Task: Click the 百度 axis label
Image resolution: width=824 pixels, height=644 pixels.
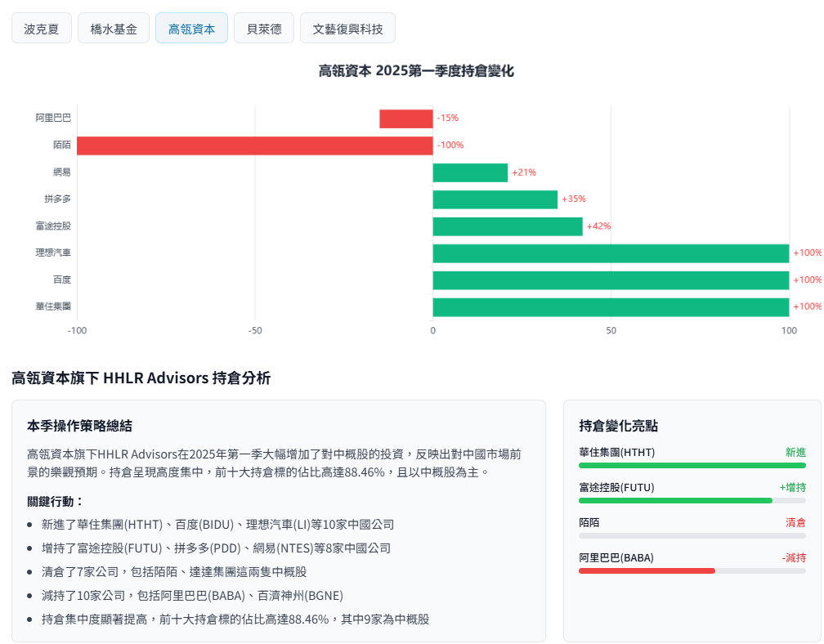Action: [62, 280]
